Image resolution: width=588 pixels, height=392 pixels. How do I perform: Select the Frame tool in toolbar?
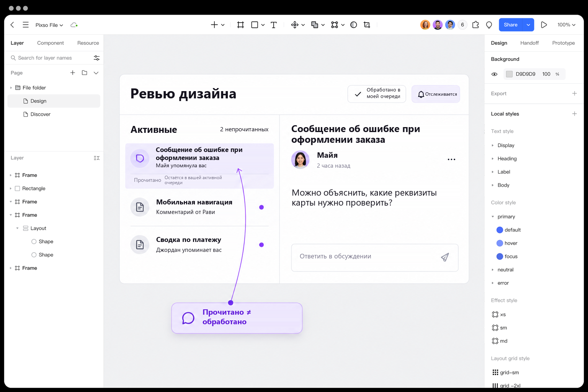click(x=240, y=25)
